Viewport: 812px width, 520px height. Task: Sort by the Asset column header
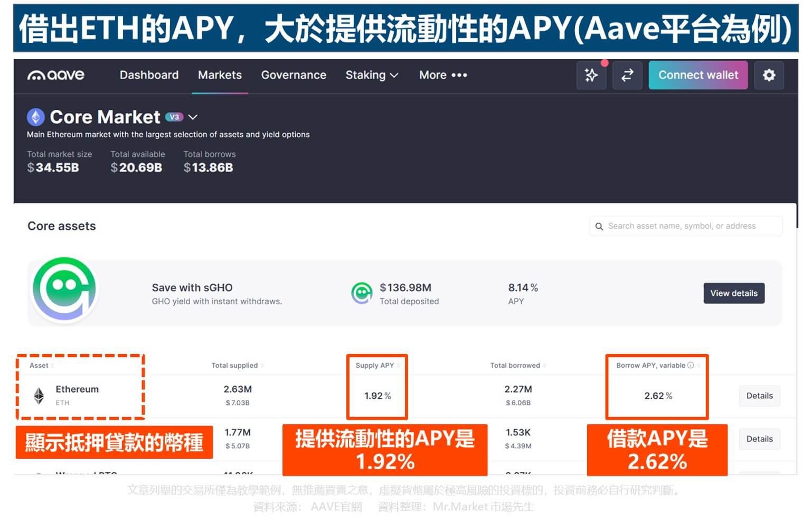click(42, 365)
